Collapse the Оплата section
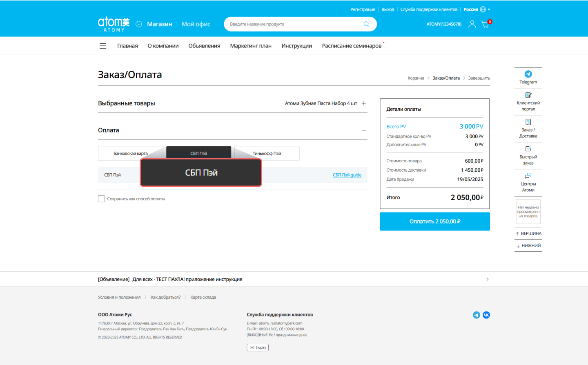The width and height of the screenshot is (588, 365). pyautogui.click(x=364, y=130)
